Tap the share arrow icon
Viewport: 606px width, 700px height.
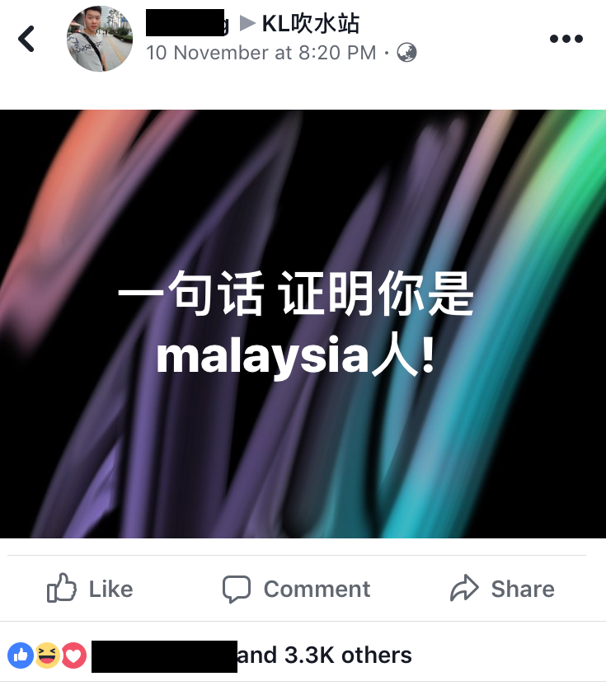coord(464,588)
